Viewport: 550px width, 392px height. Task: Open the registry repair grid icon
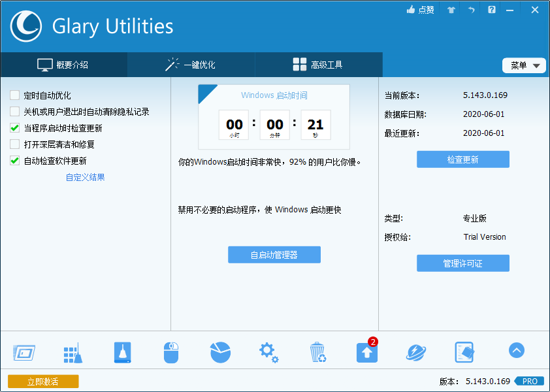pos(73,351)
